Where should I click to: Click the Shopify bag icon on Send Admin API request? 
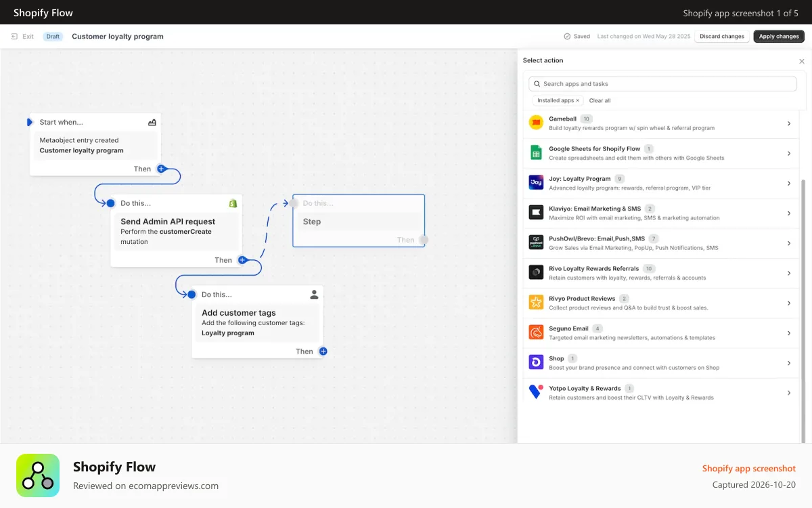233,203
